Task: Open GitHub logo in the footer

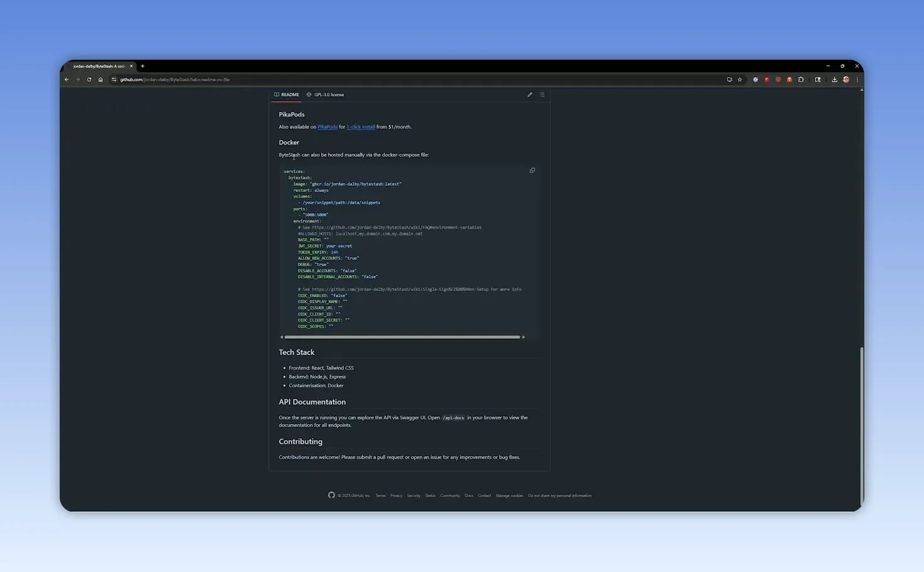Action: (x=331, y=495)
